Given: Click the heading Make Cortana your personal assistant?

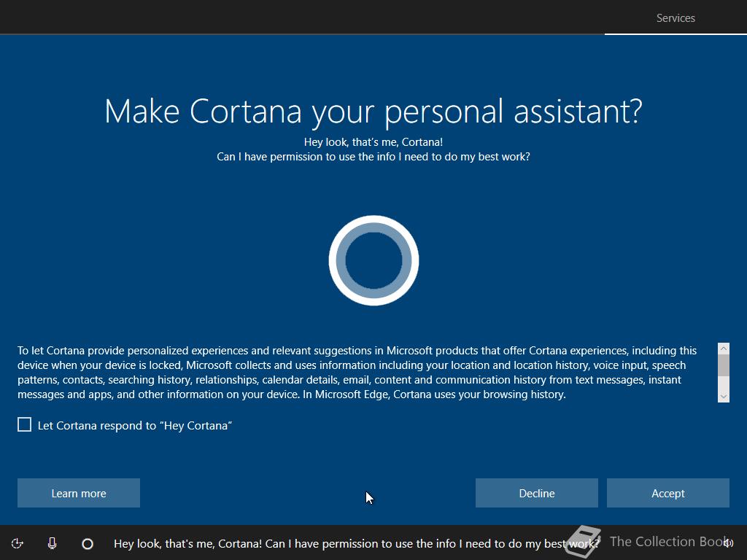Looking at the screenshot, I should pos(373,112).
